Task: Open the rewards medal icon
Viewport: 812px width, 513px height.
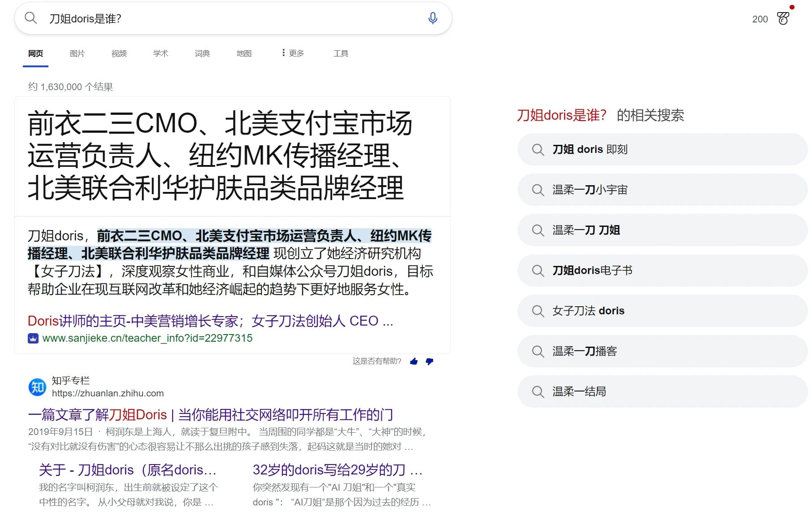Action: (x=783, y=18)
